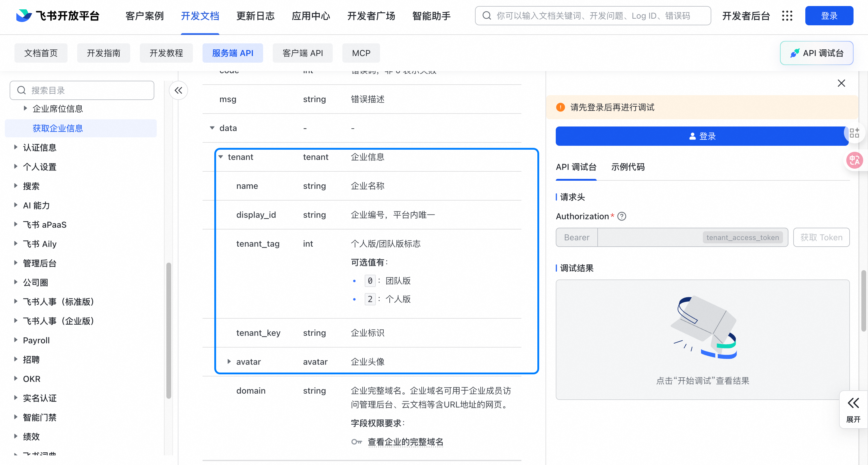The height and width of the screenshot is (465, 868).
Task: Expand the Payroll sidebar section
Action: 15,340
